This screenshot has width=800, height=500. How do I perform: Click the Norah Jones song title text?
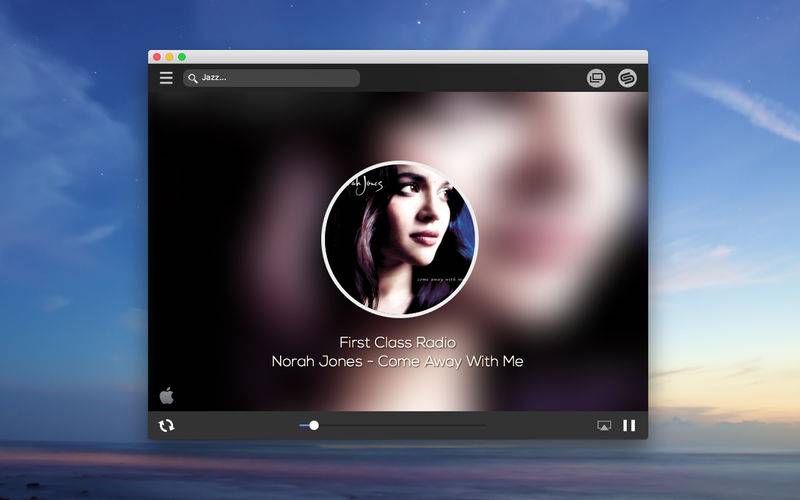pyautogui.click(x=397, y=361)
